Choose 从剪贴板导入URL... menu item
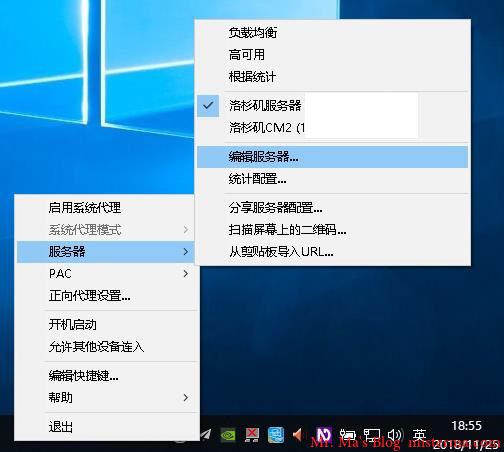The height and width of the screenshot is (452, 504). pos(332,252)
